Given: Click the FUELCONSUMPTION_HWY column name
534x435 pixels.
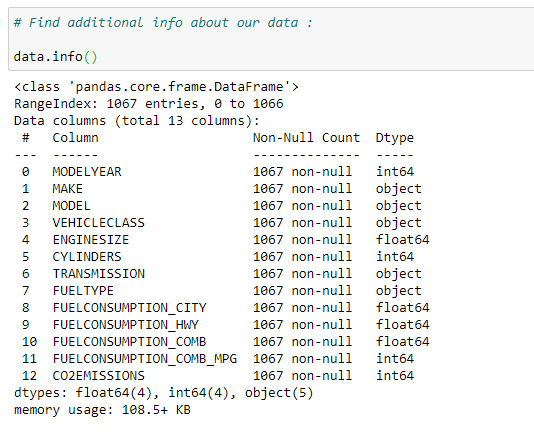Looking at the screenshot, I should [x=125, y=325].
